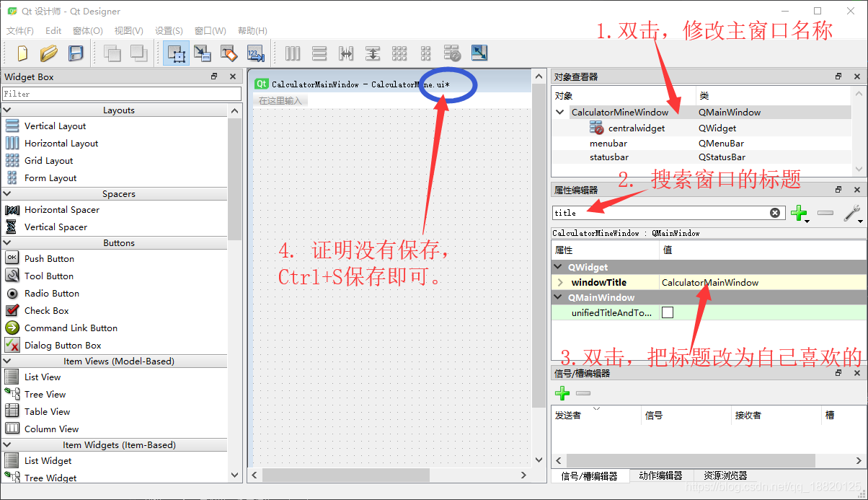
Task: Click the New form toolbar icon
Action: tap(22, 53)
